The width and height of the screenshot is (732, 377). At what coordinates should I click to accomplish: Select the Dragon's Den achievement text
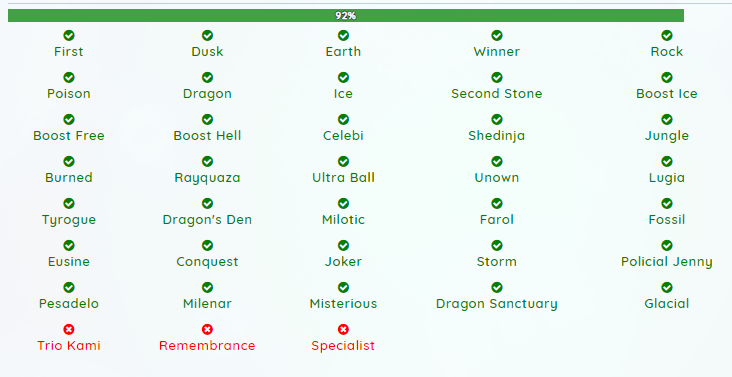pyautogui.click(x=207, y=220)
